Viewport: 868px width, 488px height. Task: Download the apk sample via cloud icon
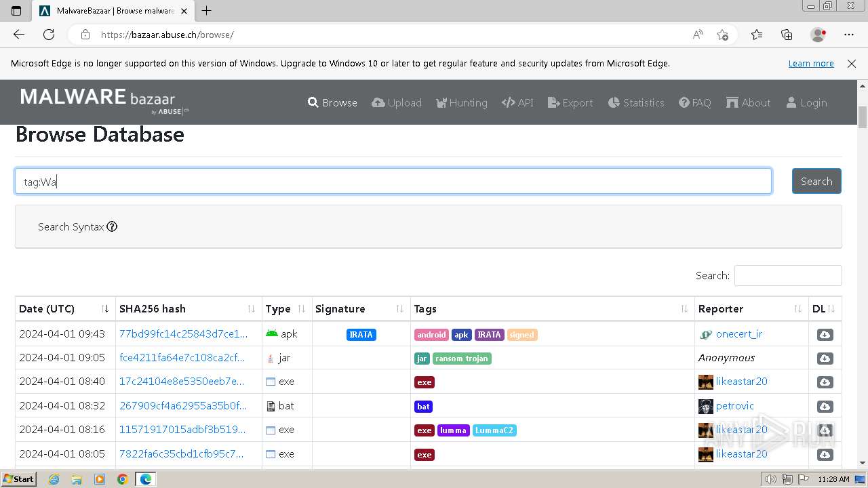click(x=825, y=335)
